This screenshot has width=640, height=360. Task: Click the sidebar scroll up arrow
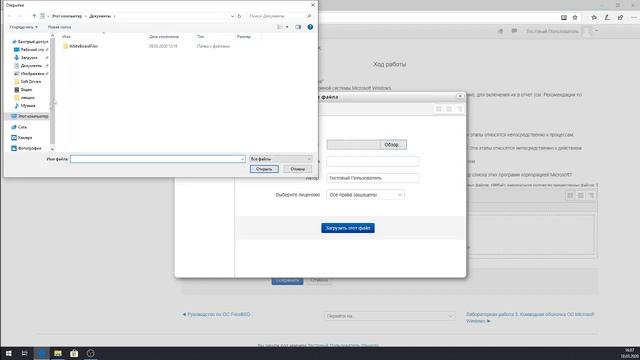point(52,36)
